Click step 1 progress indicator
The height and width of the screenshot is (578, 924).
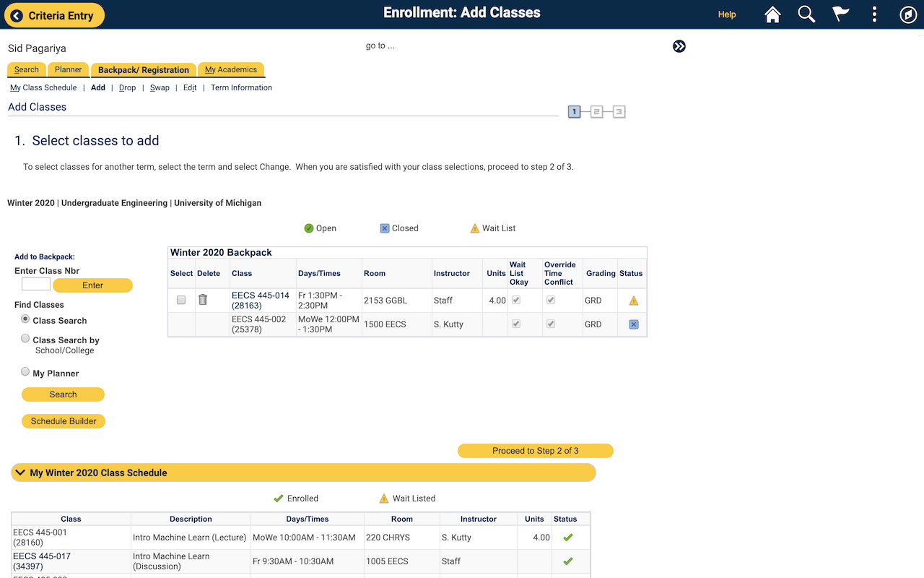574,112
